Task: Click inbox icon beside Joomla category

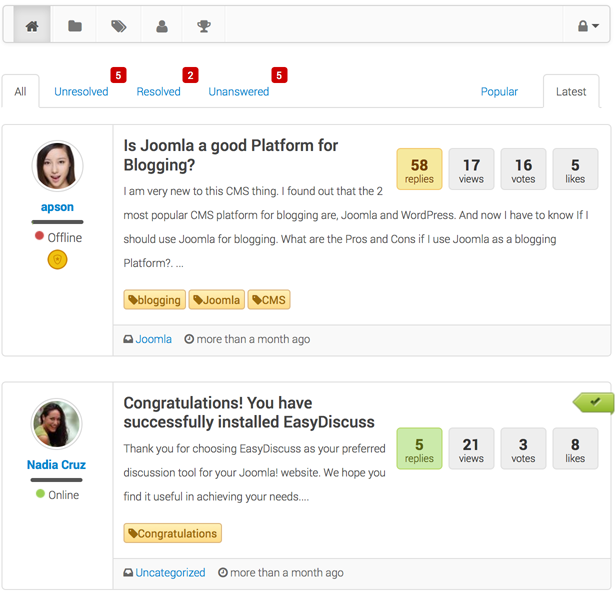Action: coord(128,339)
